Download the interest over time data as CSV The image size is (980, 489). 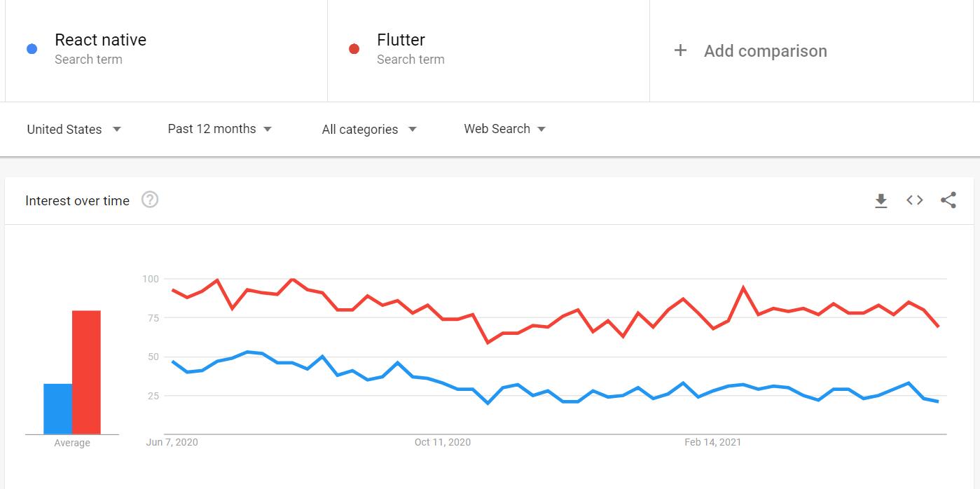tap(881, 200)
